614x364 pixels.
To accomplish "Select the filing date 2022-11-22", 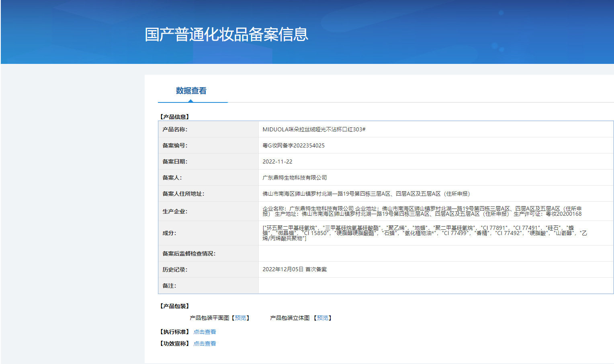I will click(x=277, y=162).
